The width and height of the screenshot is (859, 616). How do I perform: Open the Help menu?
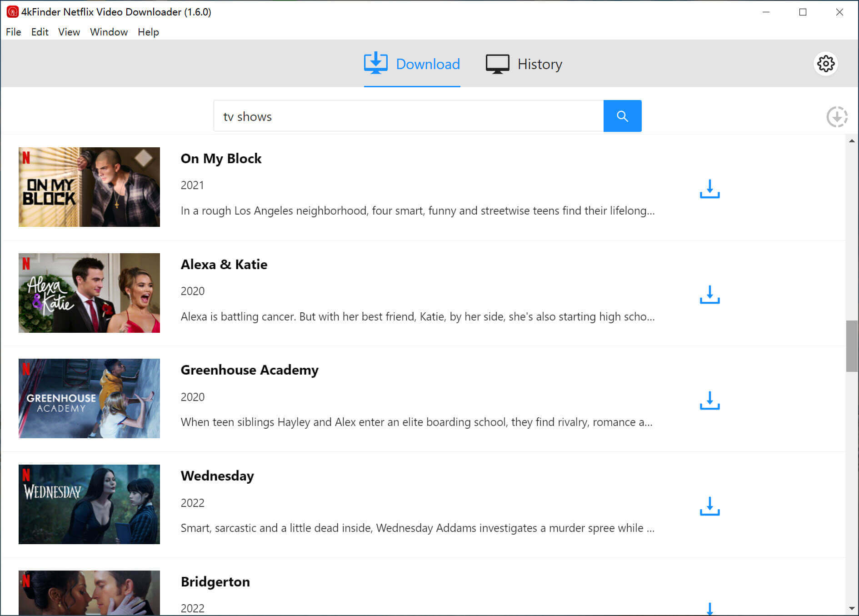click(x=149, y=32)
